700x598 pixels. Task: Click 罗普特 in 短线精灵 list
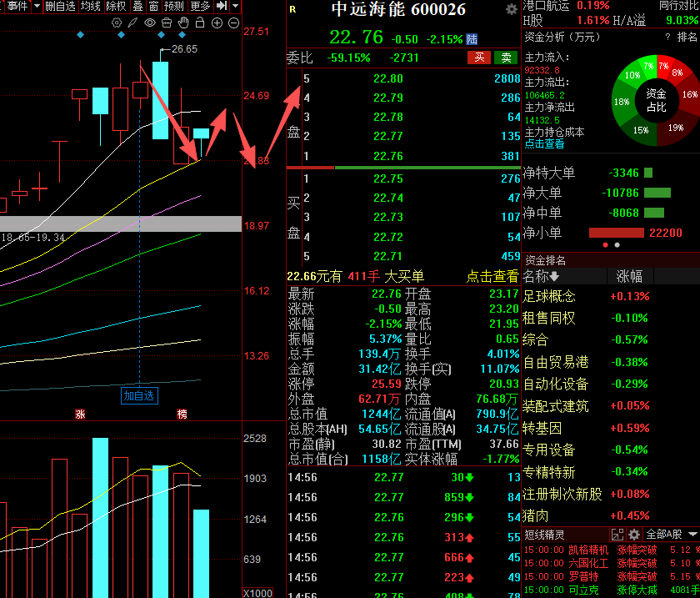[x=583, y=576]
